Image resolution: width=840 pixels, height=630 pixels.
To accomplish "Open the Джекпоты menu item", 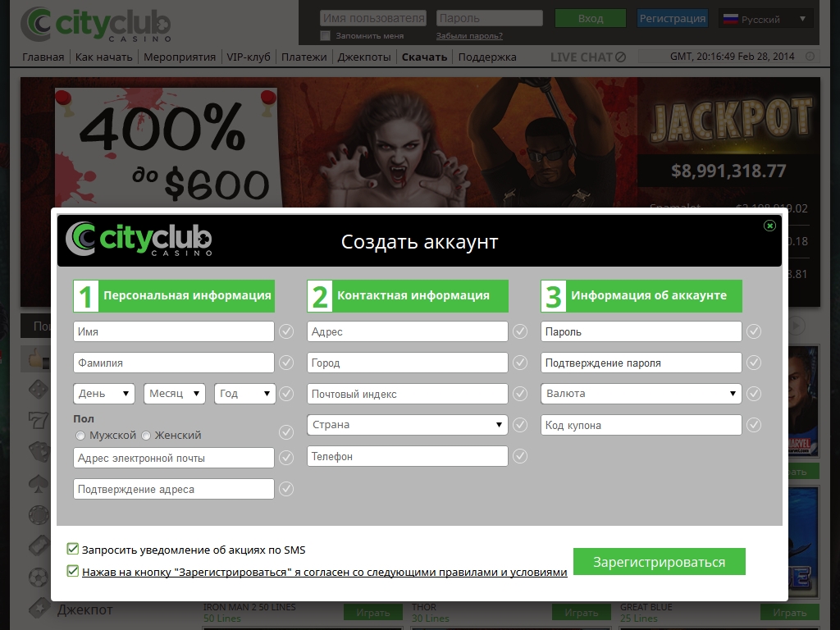I will 364,57.
